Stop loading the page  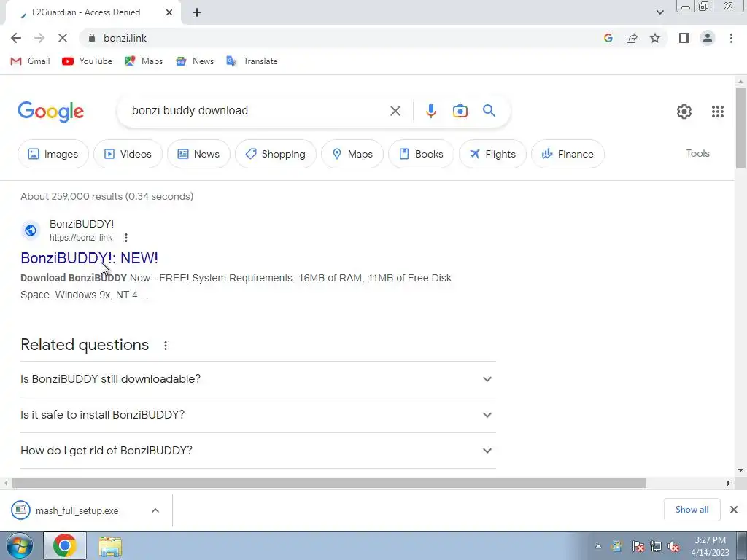point(63,38)
